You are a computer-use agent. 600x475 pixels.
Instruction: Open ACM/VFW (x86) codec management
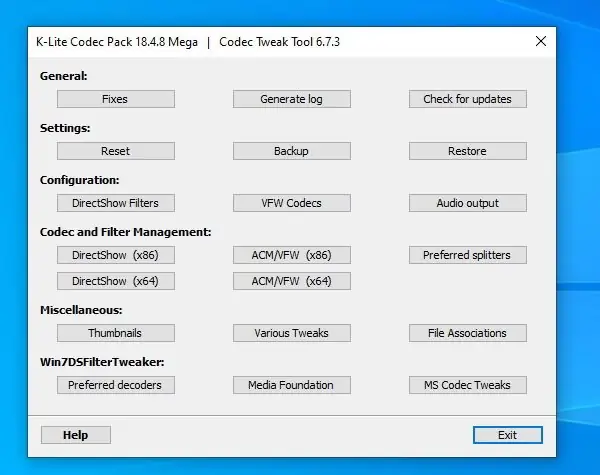(291, 255)
